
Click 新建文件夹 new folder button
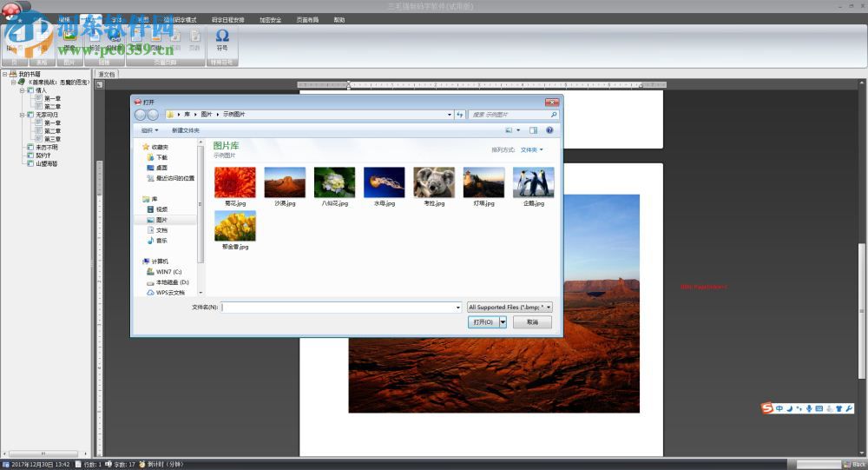(x=186, y=130)
